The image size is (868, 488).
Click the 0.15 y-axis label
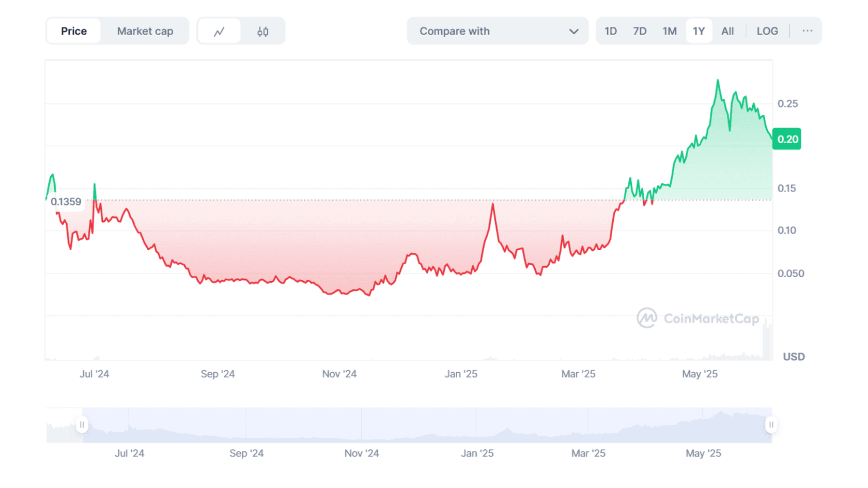pyautogui.click(x=787, y=188)
